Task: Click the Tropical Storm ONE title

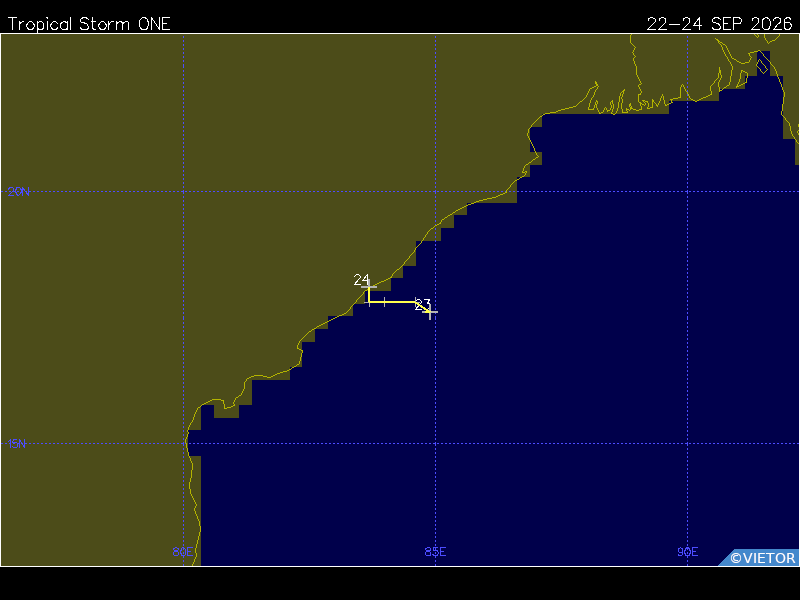Action: [89, 24]
